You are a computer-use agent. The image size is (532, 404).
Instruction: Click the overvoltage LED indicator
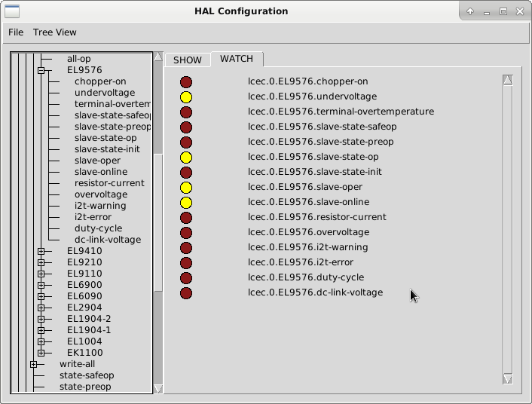[x=186, y=233]
